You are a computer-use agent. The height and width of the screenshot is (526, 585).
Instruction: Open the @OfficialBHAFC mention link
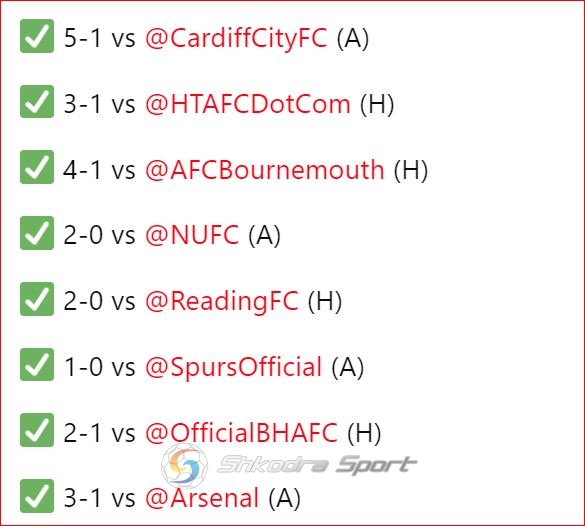[x=241, y=433]
